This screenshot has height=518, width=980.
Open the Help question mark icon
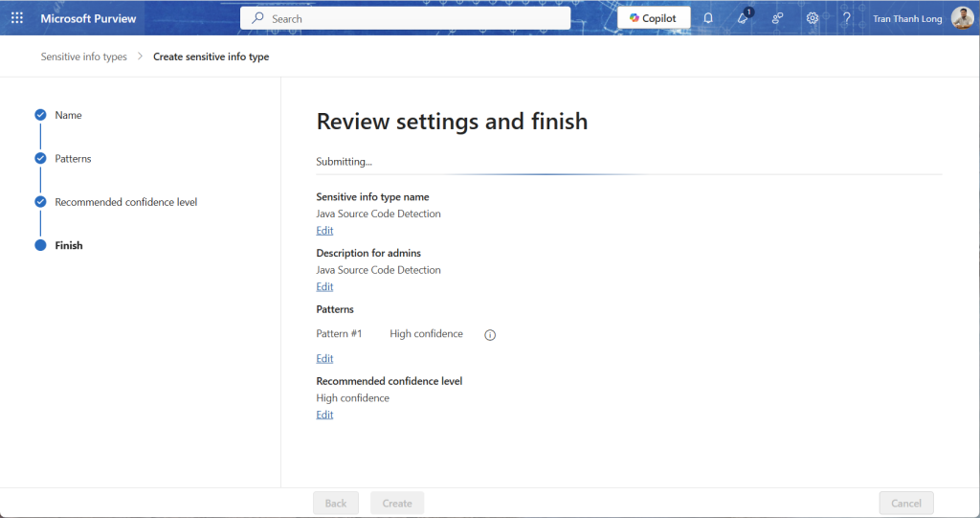[846, 18]
